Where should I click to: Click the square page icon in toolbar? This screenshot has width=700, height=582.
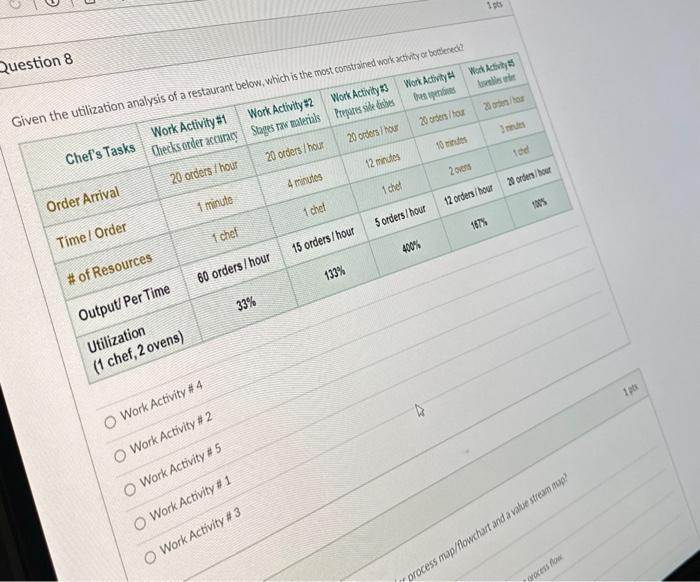(x=92, y=1)
